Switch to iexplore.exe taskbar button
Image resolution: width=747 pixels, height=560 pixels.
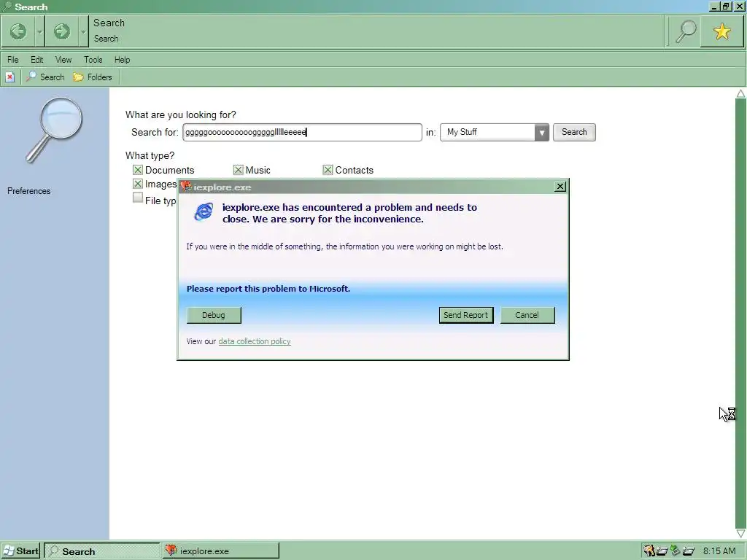click(x=220, y=551)
